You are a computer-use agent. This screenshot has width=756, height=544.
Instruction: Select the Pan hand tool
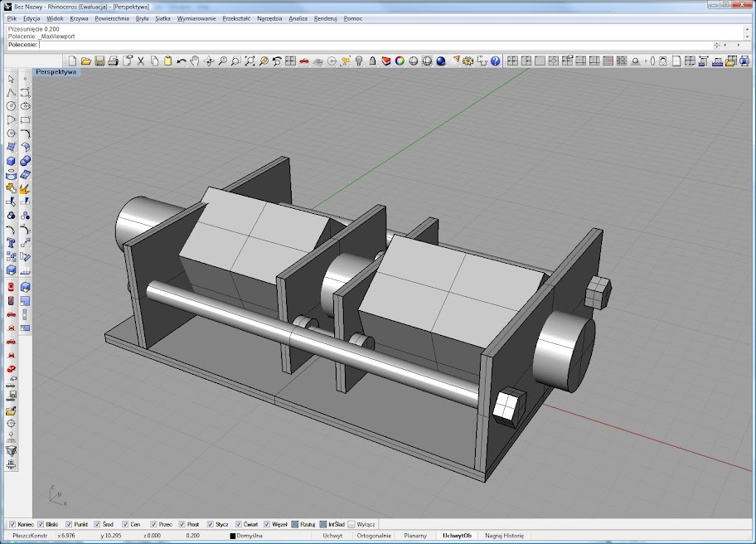coord(195,61)
